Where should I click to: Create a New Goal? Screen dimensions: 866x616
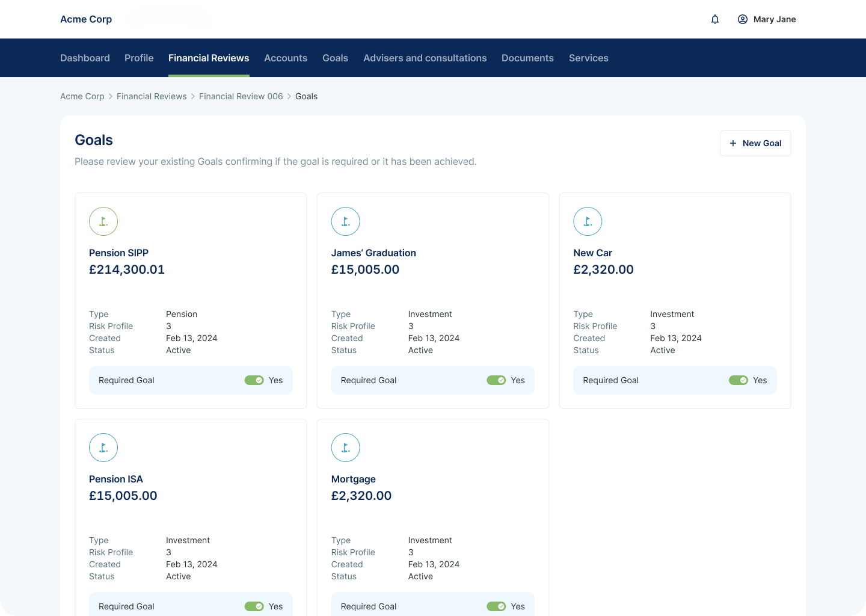[x=755, y=143]
